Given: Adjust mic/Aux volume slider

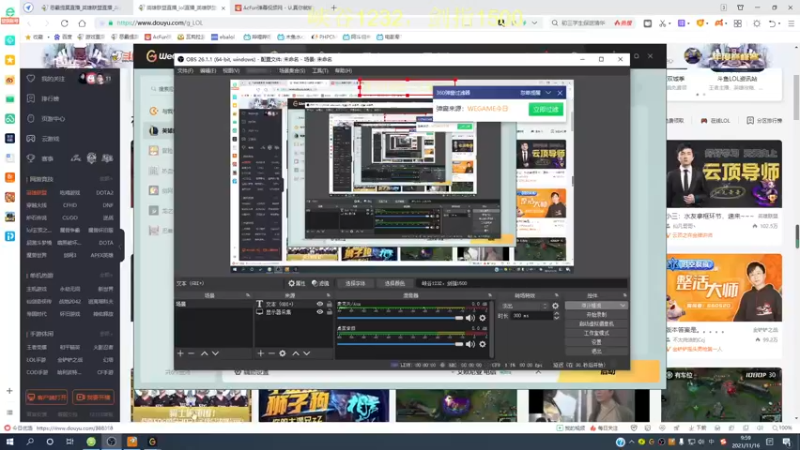Looking at the screenshot, I should 400,318.
